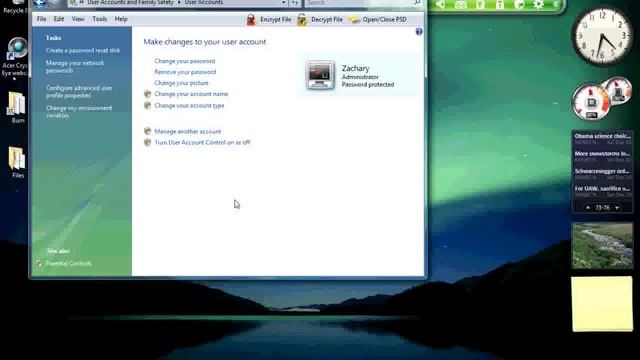
Task: Click Configure advanced user profile properties
Action: [79, 92]
